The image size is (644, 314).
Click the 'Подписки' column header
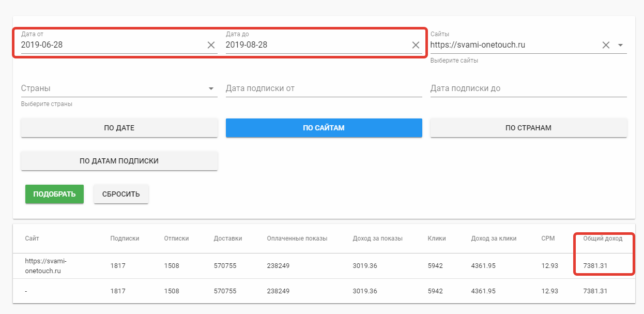125,238
